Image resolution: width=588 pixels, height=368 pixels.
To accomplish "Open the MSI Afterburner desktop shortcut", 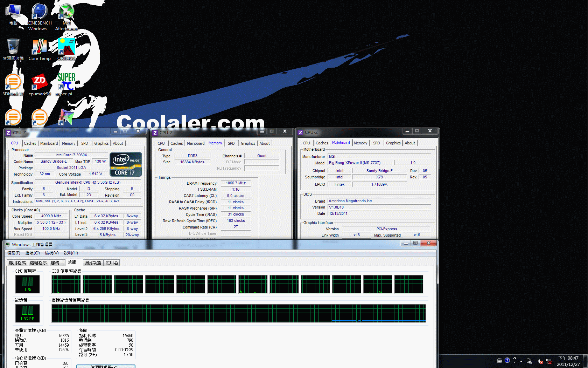I will pyautogui.click(x=66, y=16).
